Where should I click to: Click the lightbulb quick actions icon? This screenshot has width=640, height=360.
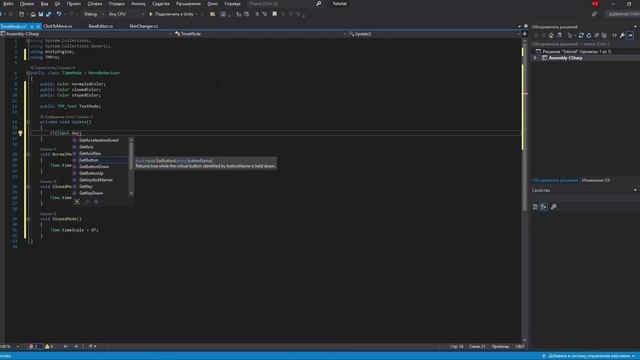(x=20, y=133)
